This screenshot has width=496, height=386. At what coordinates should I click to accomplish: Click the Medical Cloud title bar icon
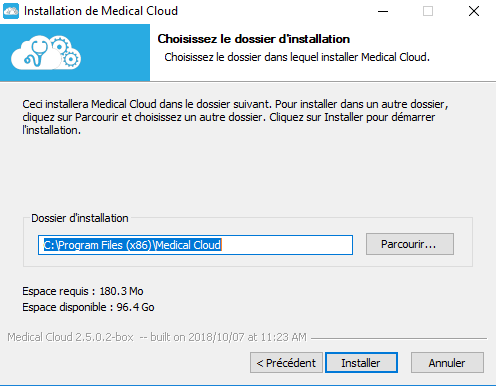11,11
